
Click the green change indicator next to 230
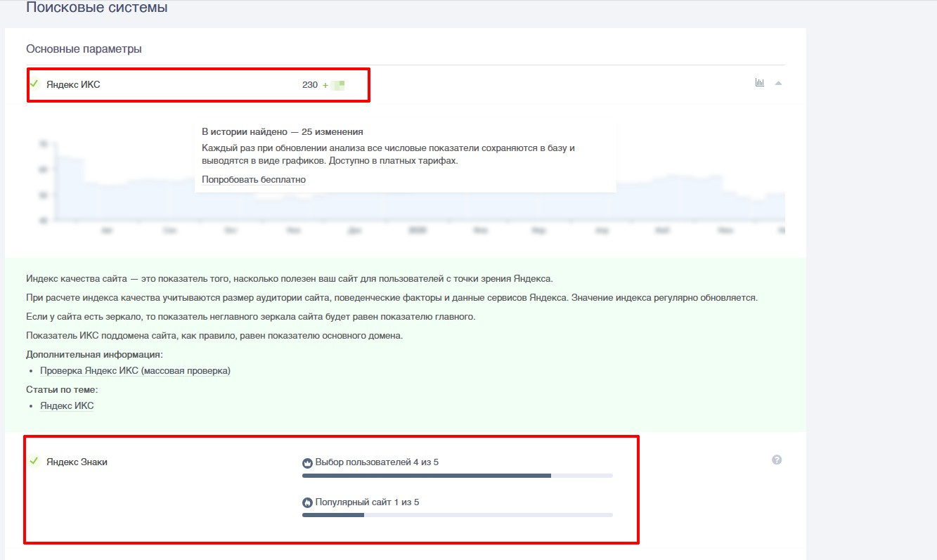[x=334, y=85]
